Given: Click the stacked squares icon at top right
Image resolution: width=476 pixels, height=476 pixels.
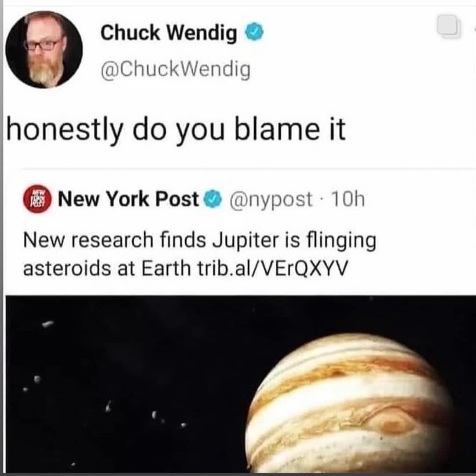Looking at the screenshot, I should (x=449, y=26).
